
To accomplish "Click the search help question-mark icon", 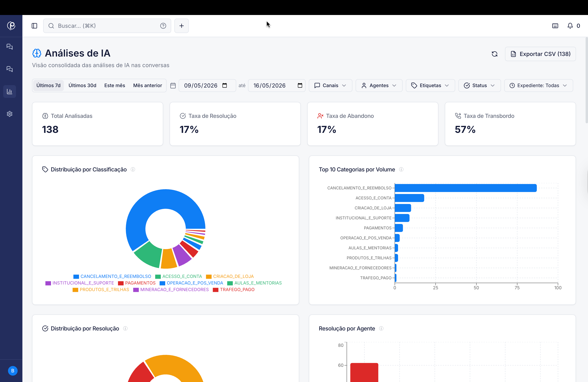I will 163,26.
